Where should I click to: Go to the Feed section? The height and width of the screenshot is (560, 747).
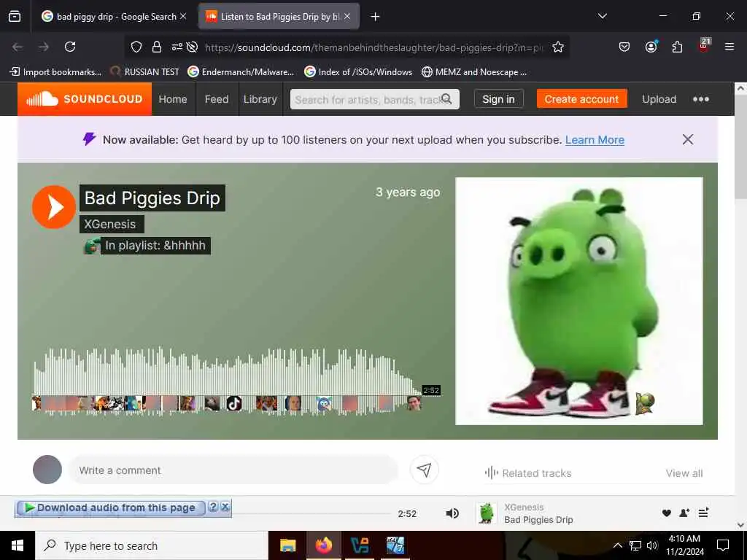tap(216, 99)
